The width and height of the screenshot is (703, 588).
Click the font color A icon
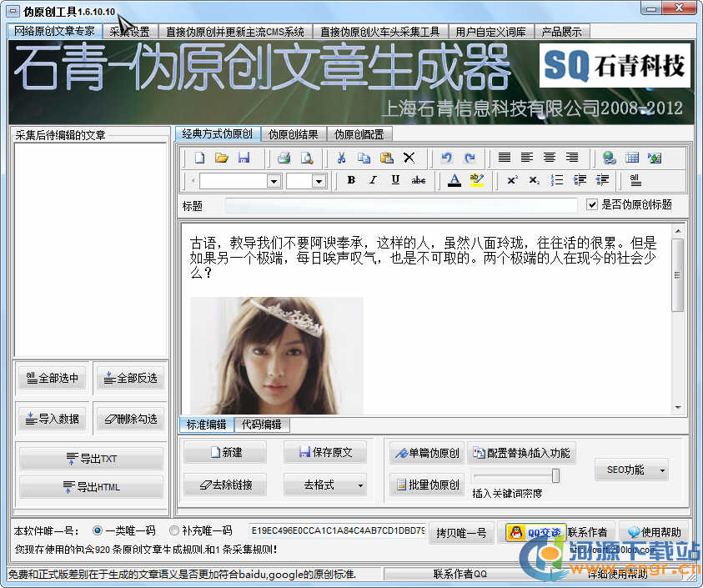tap(454, 180)
